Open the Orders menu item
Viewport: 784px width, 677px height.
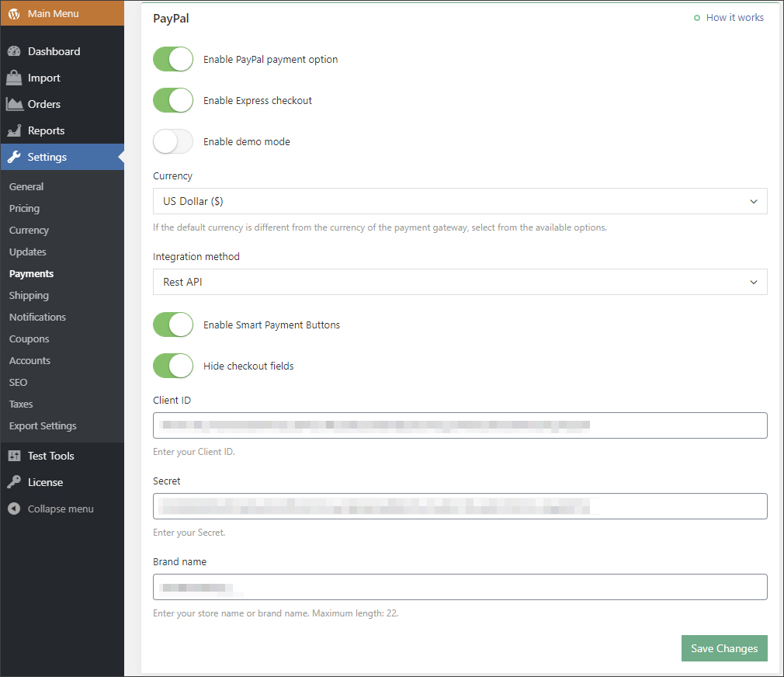(x=62, y=104)
